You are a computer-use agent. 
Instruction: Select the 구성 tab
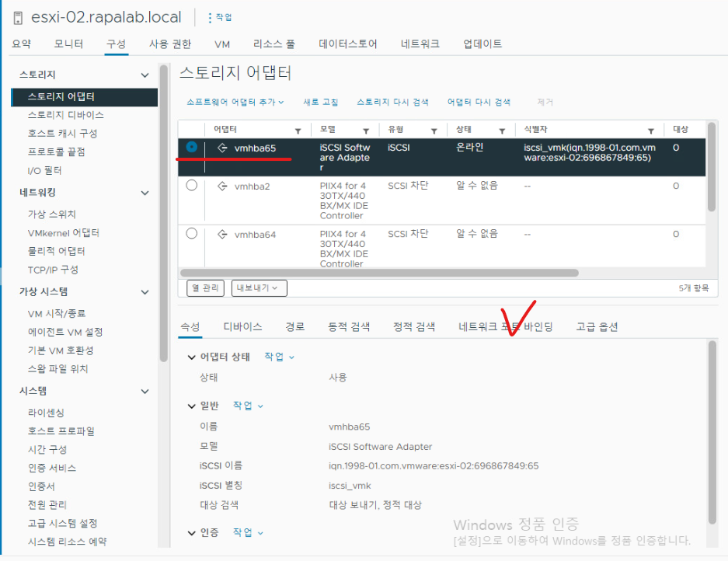pyautogui.click(x=116, y=44)
